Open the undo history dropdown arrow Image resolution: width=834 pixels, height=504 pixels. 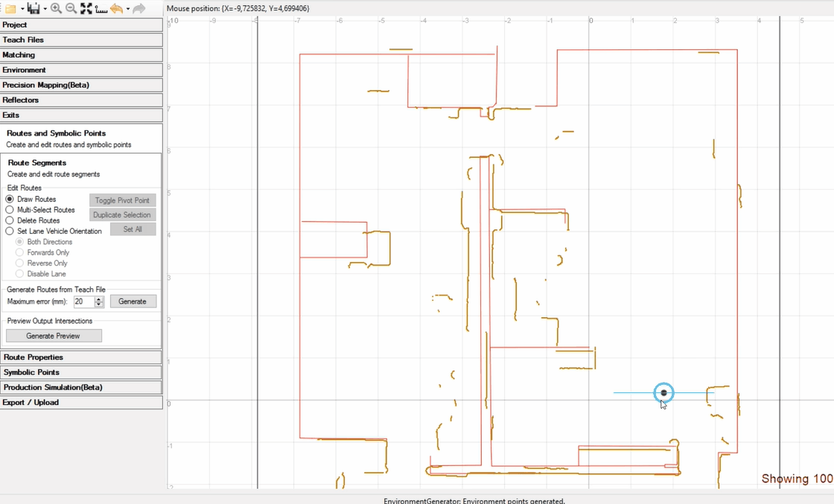coord(127,8)
